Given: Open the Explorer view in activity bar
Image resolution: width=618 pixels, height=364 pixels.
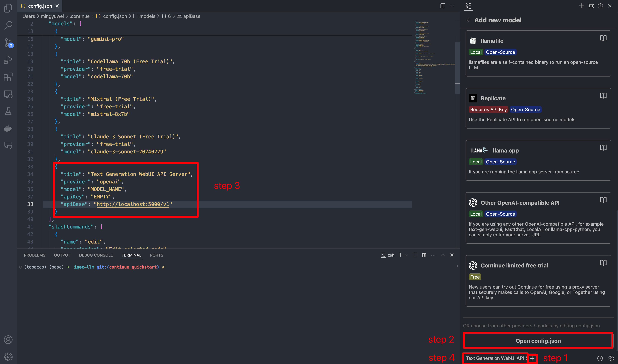Looking at the screenshot, I should (x=8, y=8).
